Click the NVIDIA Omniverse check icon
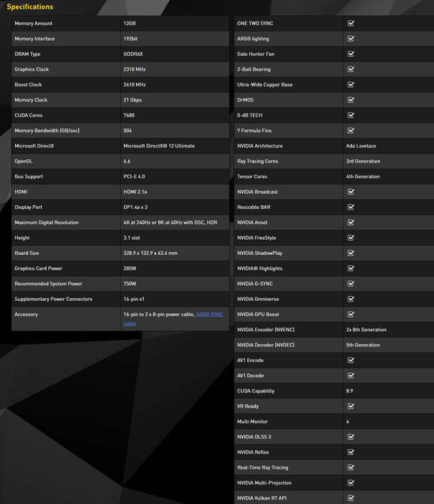Screen dimensions: 434x504 tap(351, 299)
